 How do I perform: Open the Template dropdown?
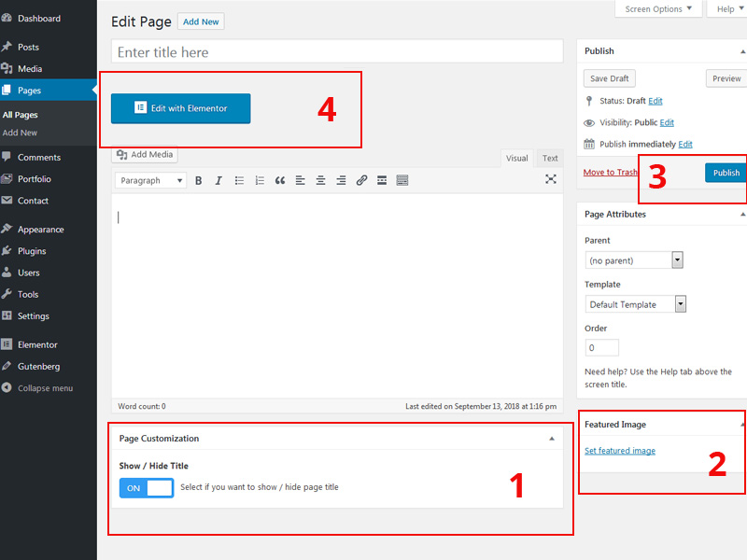pyautogui.click(x=636, y=304)
